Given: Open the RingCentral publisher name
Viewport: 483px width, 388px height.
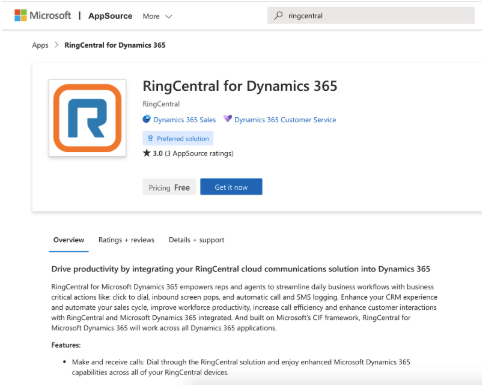Looking at the screenshot, I should pos(161,104).
